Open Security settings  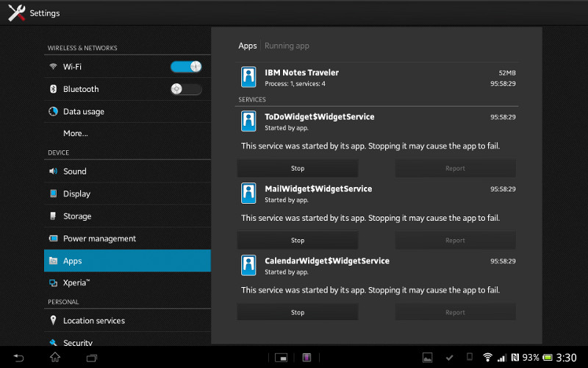[127, 339]
